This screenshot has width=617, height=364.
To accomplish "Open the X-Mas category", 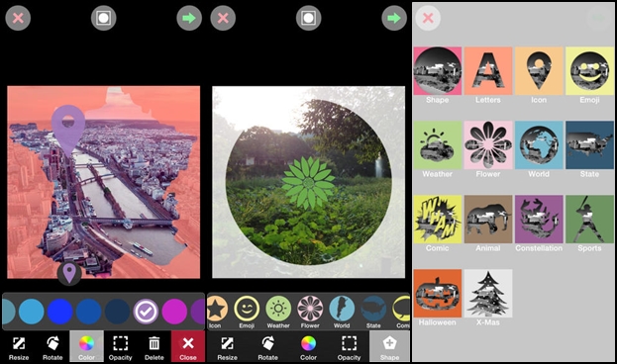I will pos(488,298).
